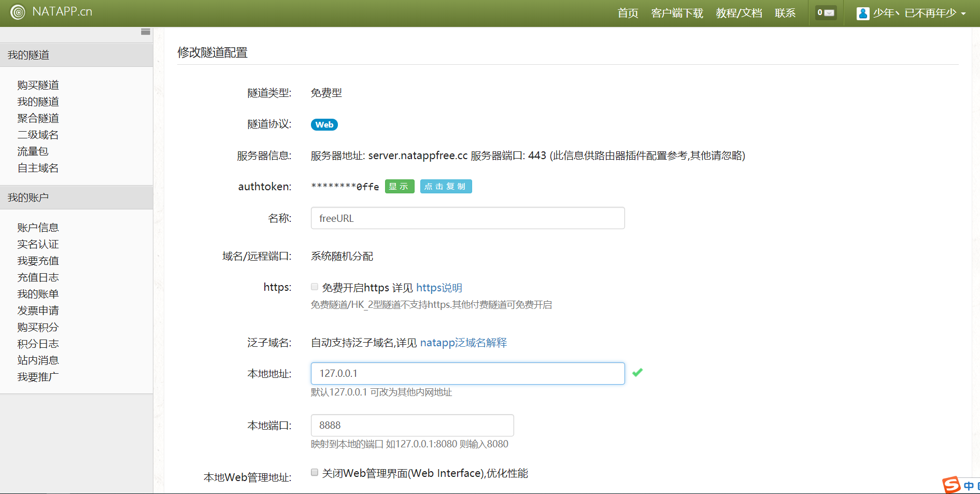Open 自主域名 in the sidebar
The height and width of the screenshot is (494, 980).
pyautogui.click(x=38, y=168)
